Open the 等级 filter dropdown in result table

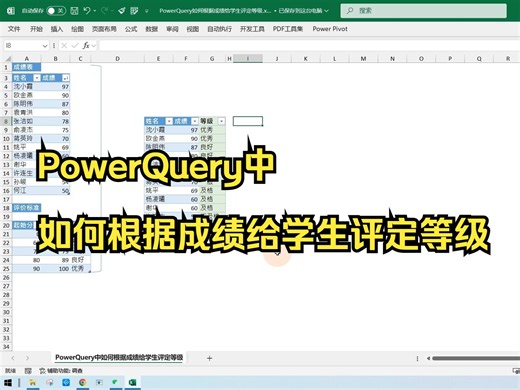click(221, 121)
